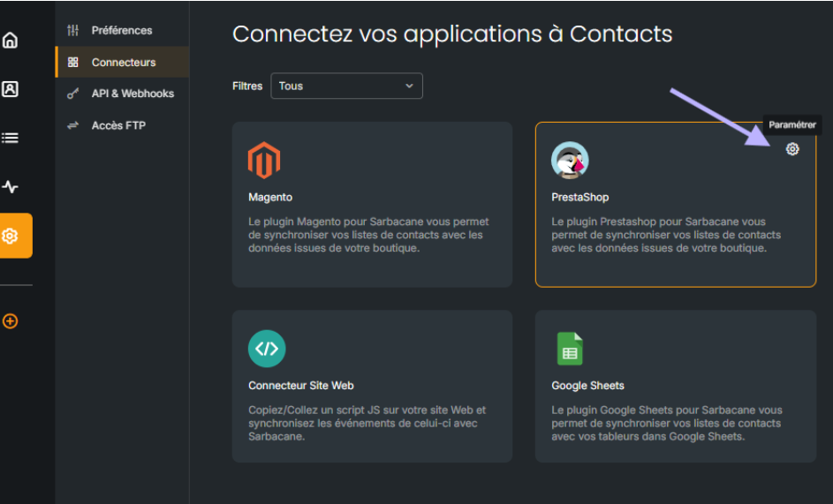
Task: Open the Google Sheets card title
Action: [x=587, y=386]
